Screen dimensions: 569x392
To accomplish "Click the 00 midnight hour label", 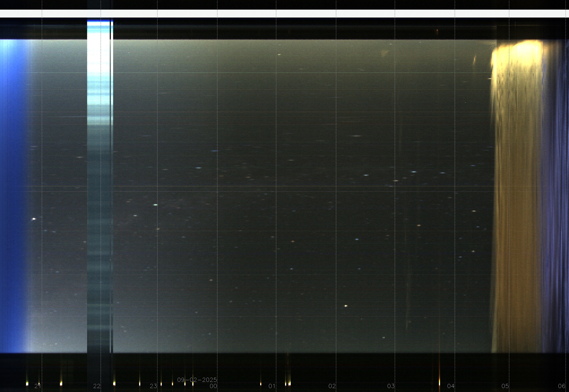I will pyautogui.click(x=213, y=386).
